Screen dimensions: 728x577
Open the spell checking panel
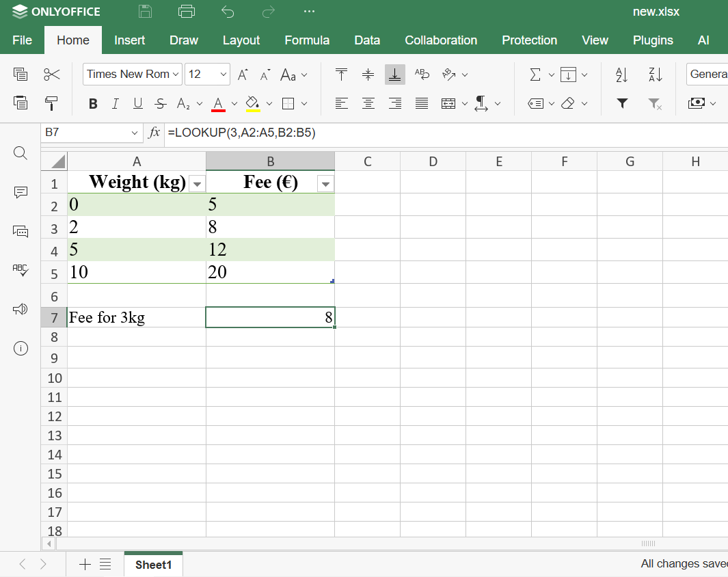point(21,270)
